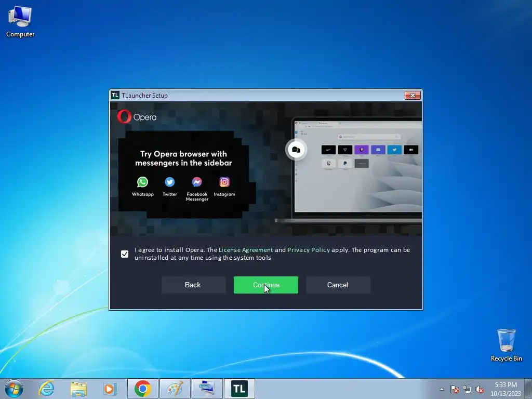
Task: Open the Privacy Policy link
Action: click(x=309, y=250)
